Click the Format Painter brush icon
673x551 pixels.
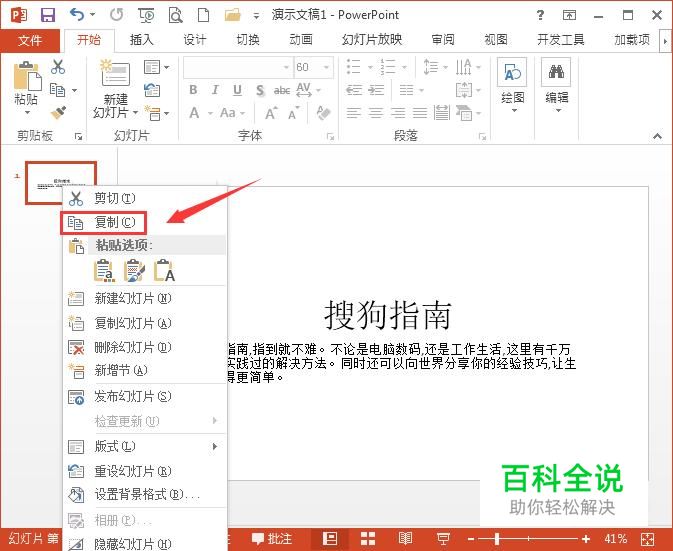(58, 113)
